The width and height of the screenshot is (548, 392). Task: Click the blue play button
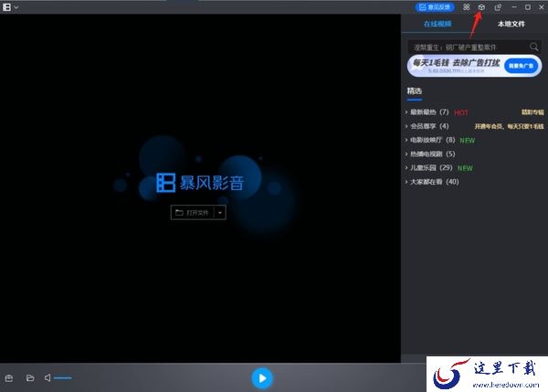(262, 378)
